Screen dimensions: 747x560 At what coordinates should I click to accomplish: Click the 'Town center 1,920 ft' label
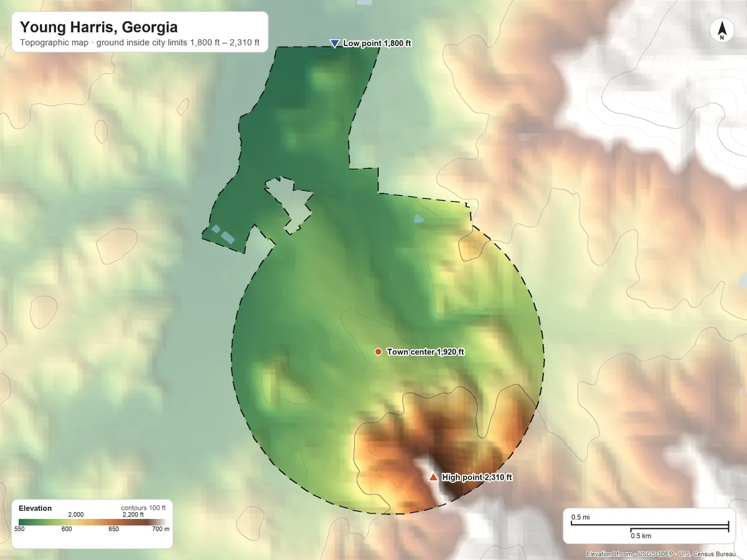click(x=426, y=352)
